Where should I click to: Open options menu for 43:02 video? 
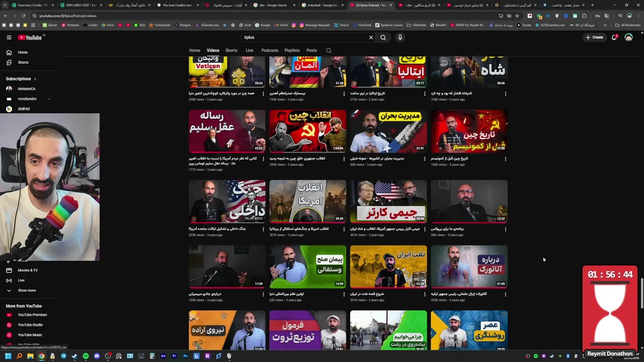tap(263, 159)
